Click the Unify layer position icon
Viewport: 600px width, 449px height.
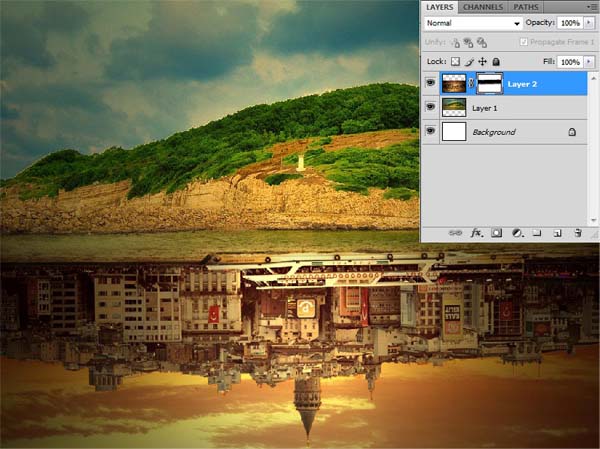(x=455, y=42)
